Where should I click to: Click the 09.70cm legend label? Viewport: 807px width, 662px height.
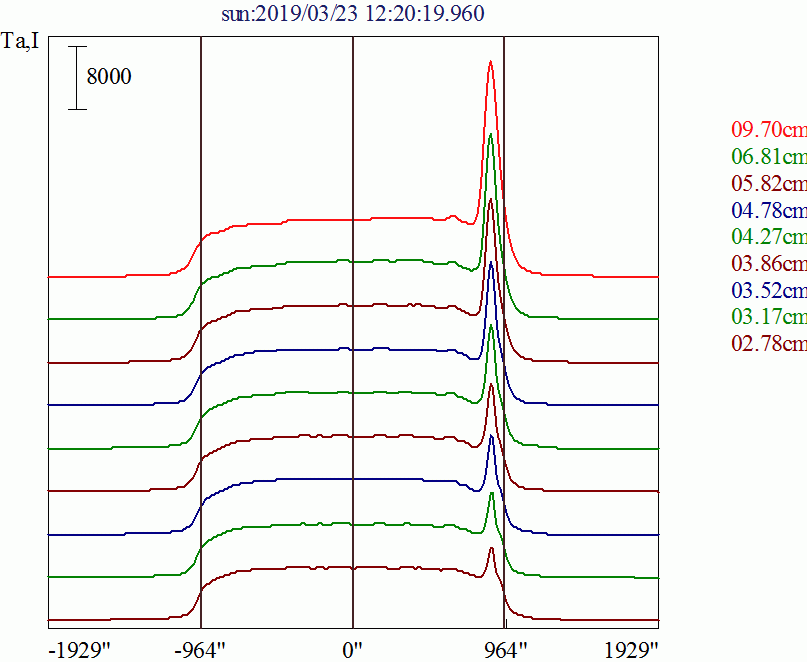click(x=768, y=129)
